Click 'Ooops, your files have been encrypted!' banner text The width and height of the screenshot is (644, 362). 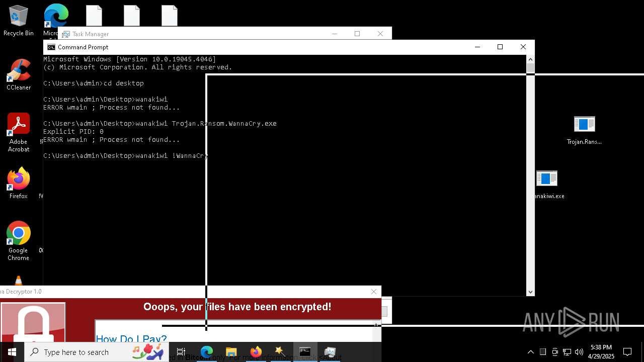pos(237,307)
